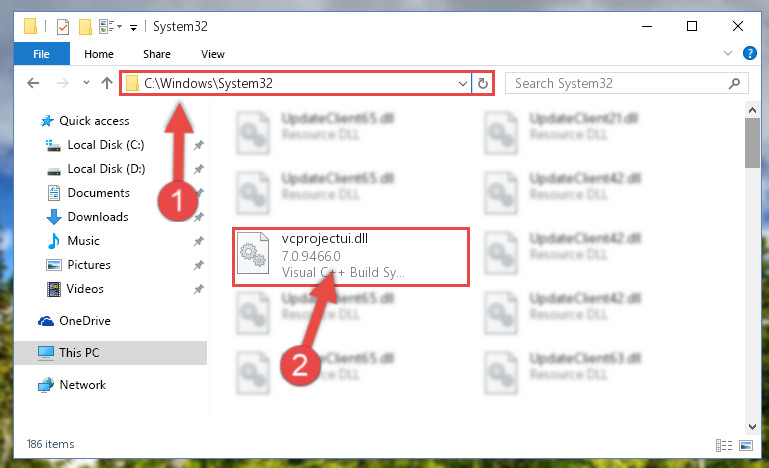Screen dimensions: 769x468
Task: Switch to the View ribbon tab
Action: 213,54
